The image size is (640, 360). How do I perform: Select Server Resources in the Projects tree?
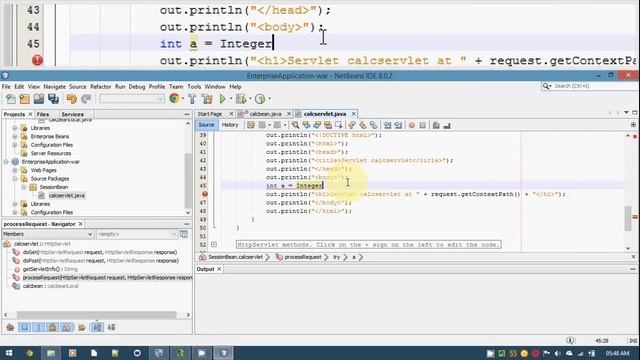(x=51, y=153)
